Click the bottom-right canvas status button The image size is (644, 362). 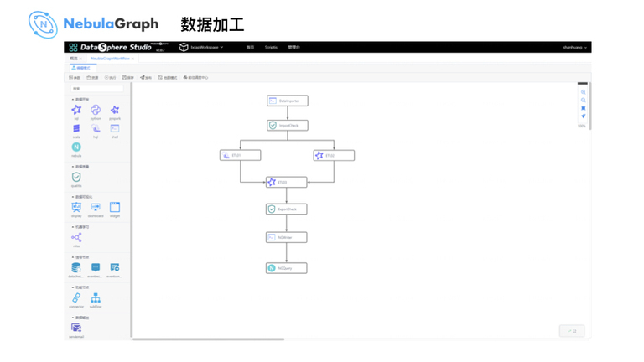(572, 331)
